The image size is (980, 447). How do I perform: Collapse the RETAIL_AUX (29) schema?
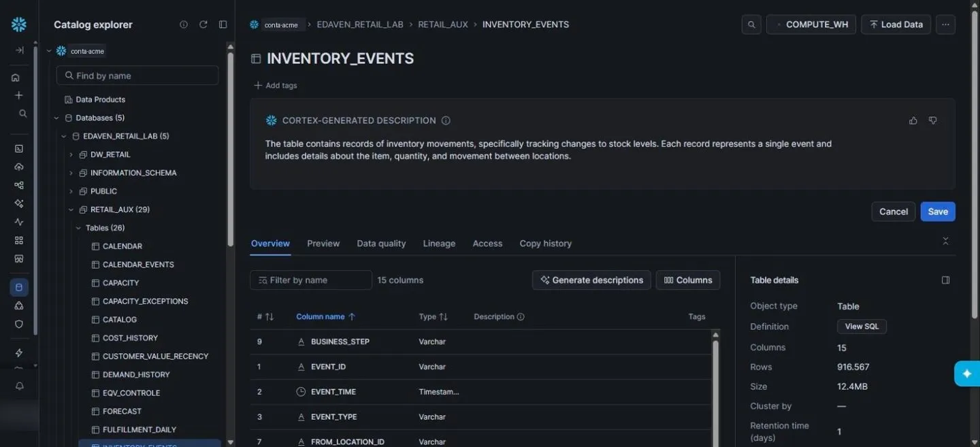click(x=71, y=210)
